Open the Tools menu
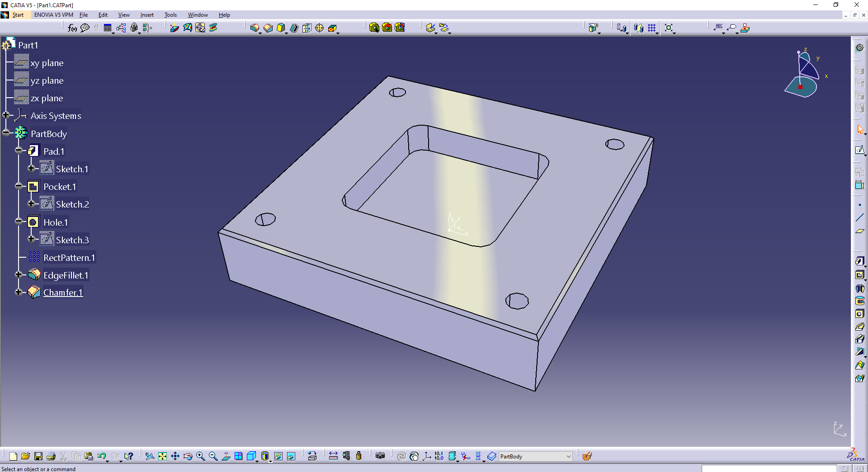This screenshot has width=868, height=472. (170, 15)
